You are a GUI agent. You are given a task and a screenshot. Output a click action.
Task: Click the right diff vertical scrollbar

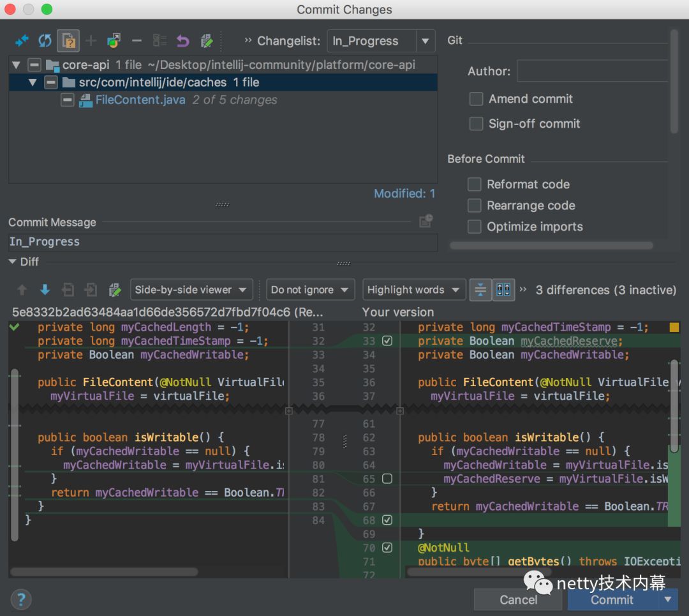[674, 405]
